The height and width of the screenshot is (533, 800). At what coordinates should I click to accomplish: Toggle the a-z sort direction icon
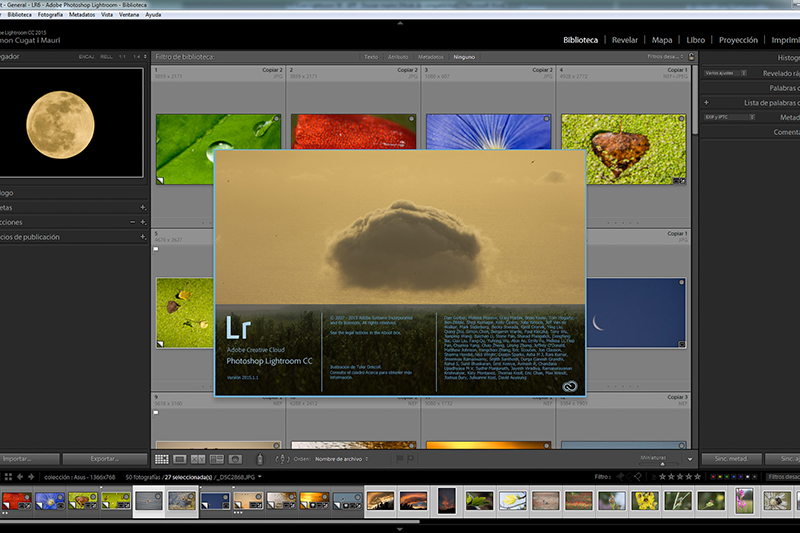click(282, 459)
